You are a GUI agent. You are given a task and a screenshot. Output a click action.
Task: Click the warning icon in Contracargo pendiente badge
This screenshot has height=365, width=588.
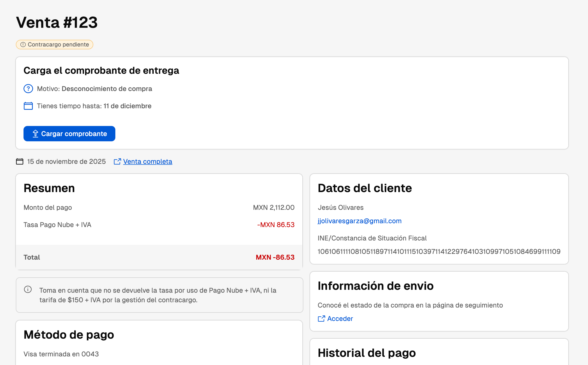pyautogui.click(x=23, y=45)
